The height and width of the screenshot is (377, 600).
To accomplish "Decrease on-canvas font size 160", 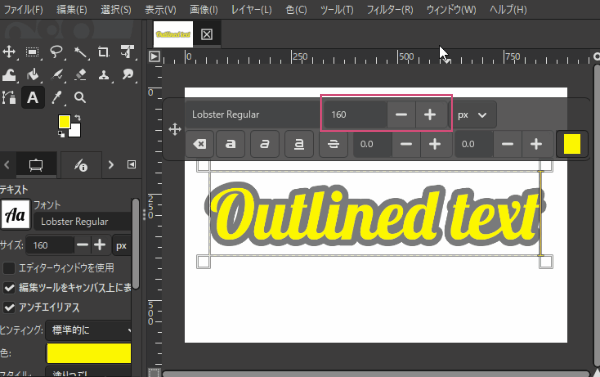I will [401, 114].
